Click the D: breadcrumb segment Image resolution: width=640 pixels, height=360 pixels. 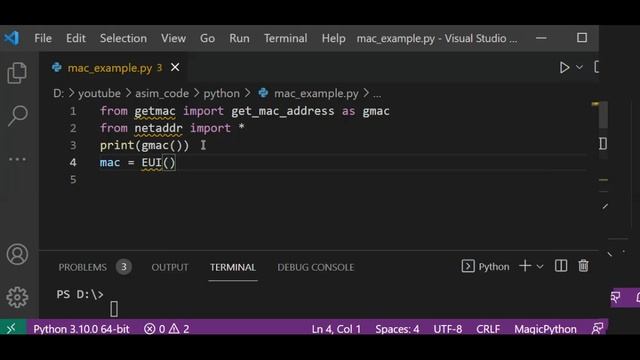(58, 93)
